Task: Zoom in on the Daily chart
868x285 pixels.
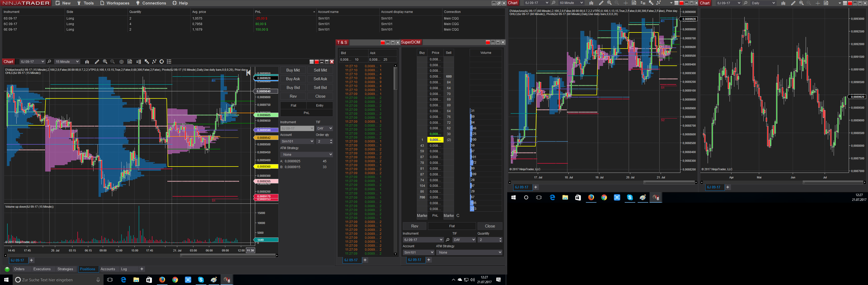Action: pyautogui.click(x=801, y=3)
